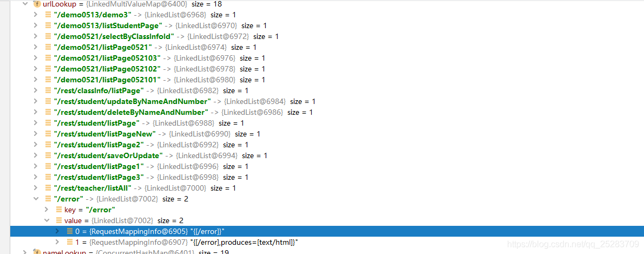This screenshot has width=644, height=254.
Task: Expand the "/demo0513/listStudentPage" entry
Action: coord(36,25)
